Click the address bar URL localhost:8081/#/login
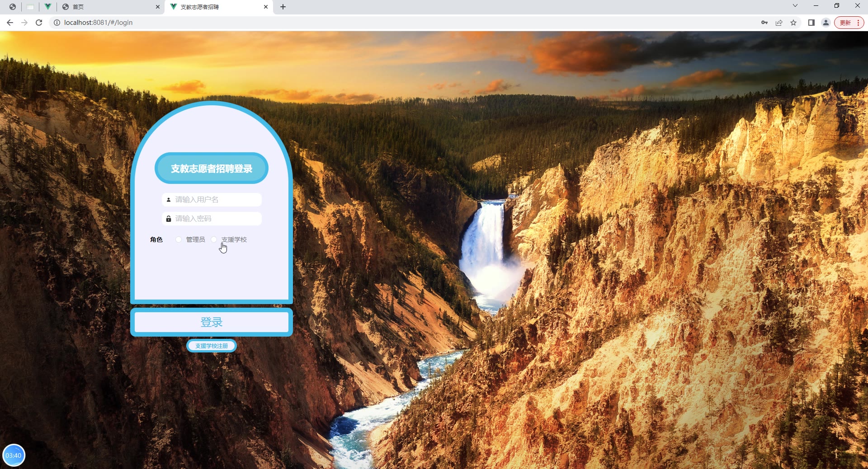 98,23
